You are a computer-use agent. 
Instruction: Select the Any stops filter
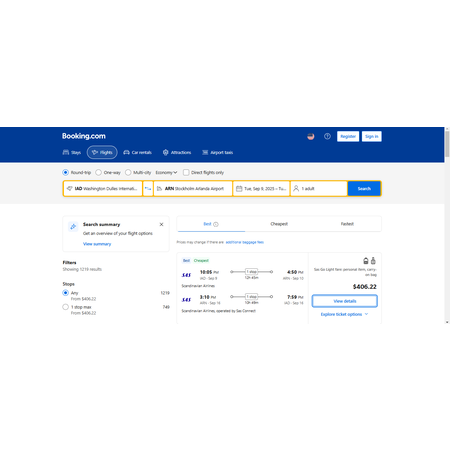click(x=65, y=293)
